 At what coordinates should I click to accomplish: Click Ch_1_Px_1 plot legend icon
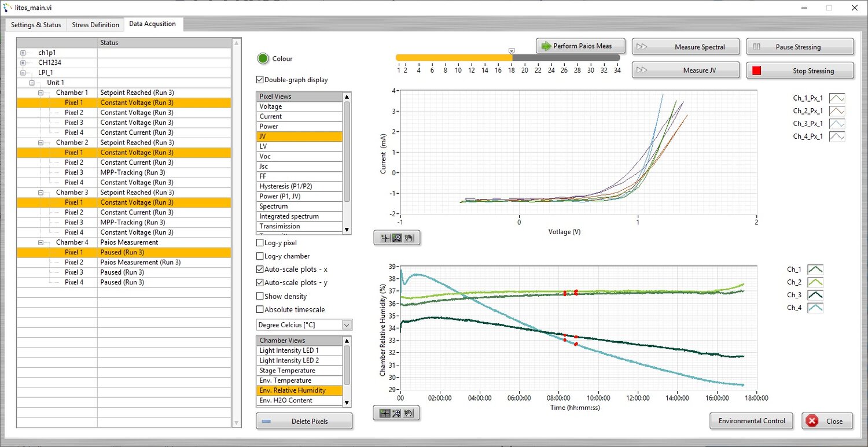click(x=837, y=98)
